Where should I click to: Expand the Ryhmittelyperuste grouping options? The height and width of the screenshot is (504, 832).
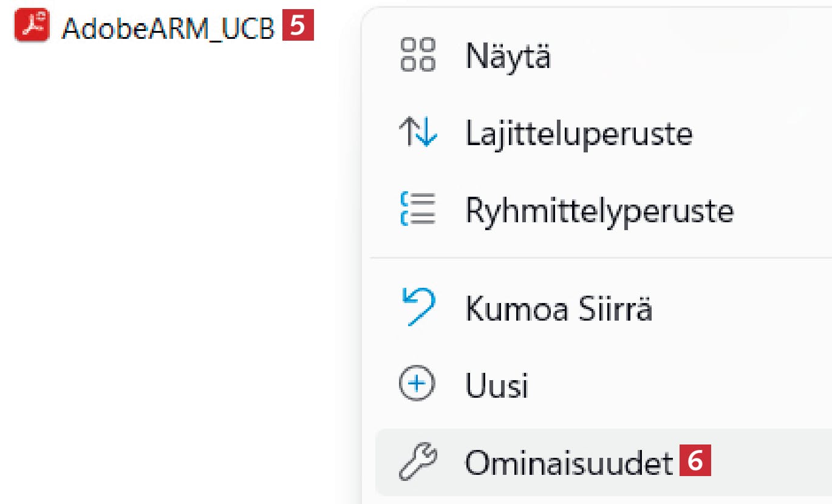[599, 210]
